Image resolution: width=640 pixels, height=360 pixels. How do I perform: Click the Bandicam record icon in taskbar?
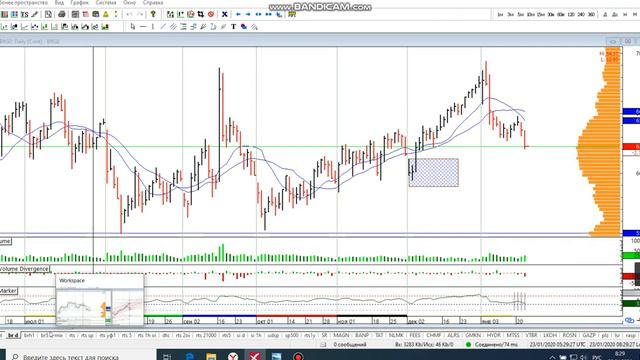(298, 356)
